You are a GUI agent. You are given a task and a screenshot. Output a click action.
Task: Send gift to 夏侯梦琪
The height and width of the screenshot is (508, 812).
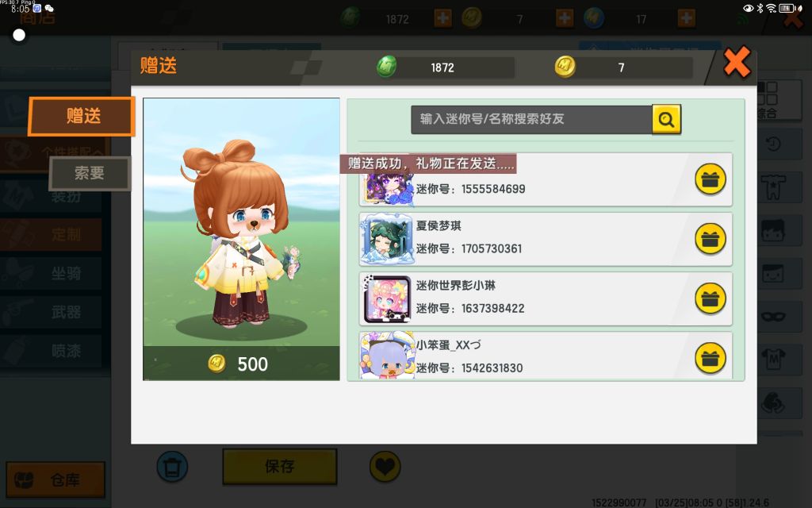(710, 239)
